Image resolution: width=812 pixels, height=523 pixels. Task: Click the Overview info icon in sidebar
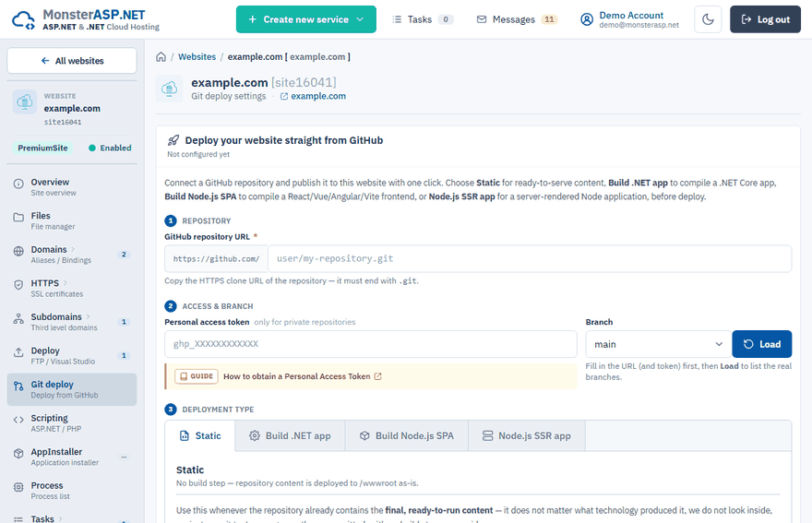(x=18, y=184)
